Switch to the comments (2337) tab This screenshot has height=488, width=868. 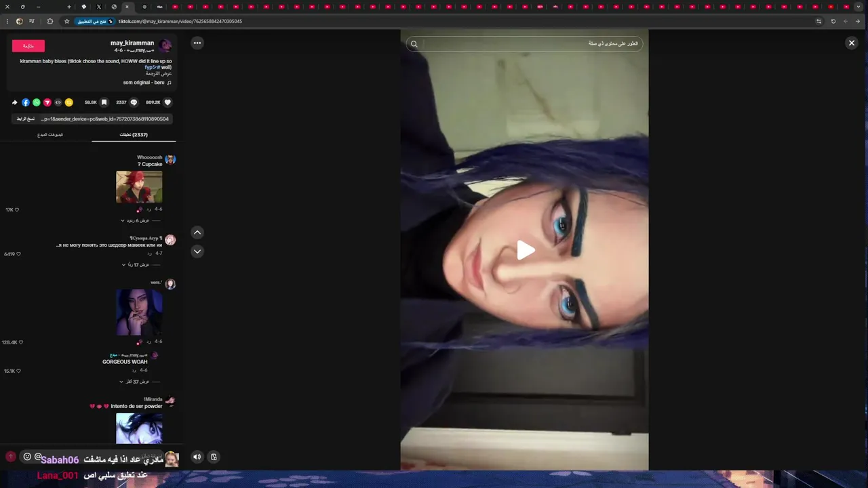(x=134, y=135)
